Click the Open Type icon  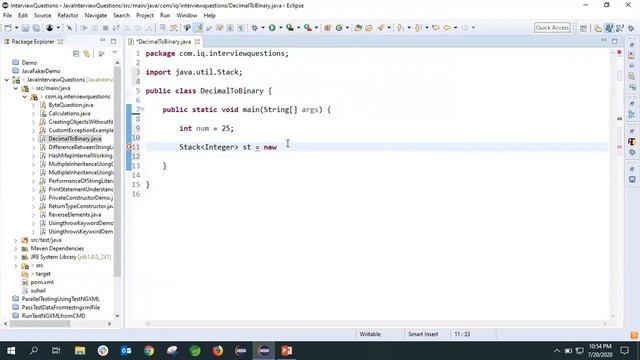point(358,28)
